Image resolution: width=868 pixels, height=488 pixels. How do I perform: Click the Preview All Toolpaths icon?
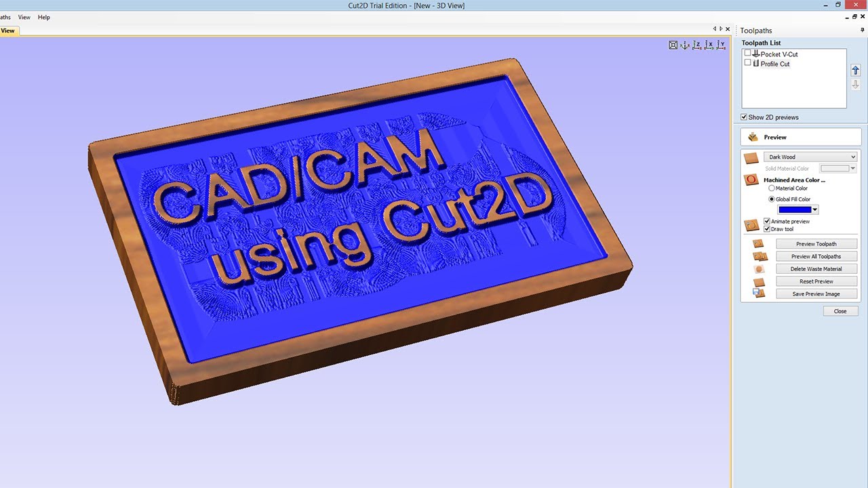click(x=759, y=256)
